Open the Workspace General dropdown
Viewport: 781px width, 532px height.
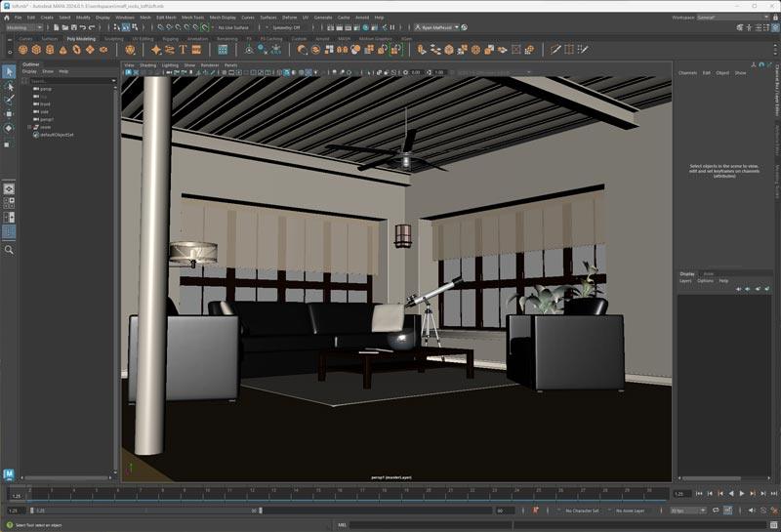tap(724, 18)
